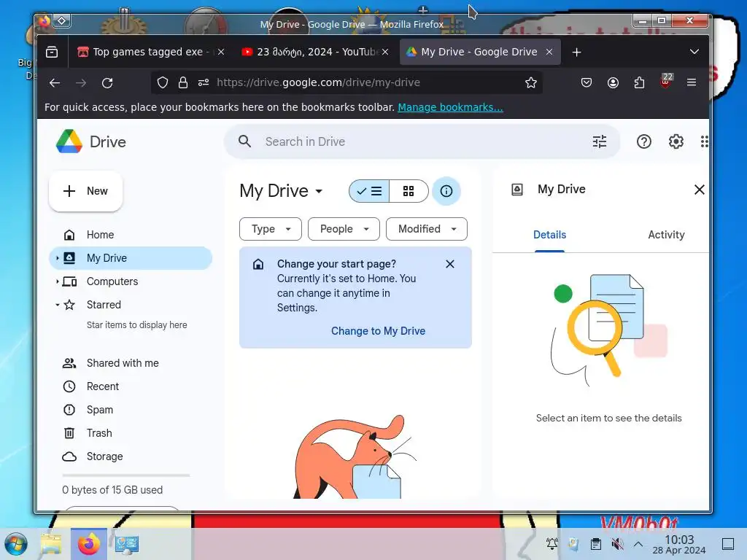Click the tracking protection shield icon
This screenshot has height=560, width=747.
[163, 82]
